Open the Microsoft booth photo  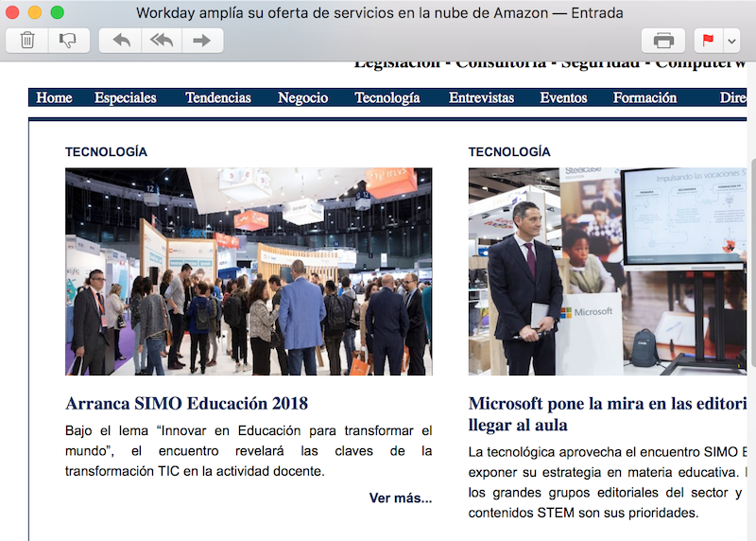point(608,271)
